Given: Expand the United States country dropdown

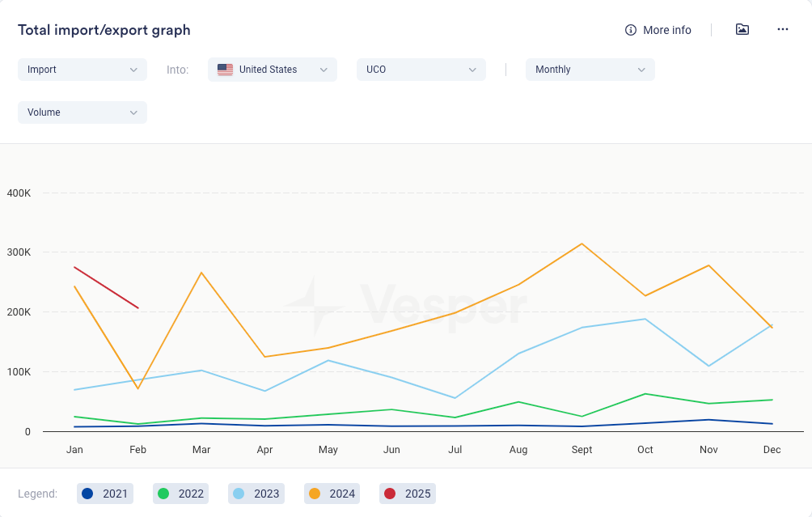Looking at the screenshot, I should (273, 70).
